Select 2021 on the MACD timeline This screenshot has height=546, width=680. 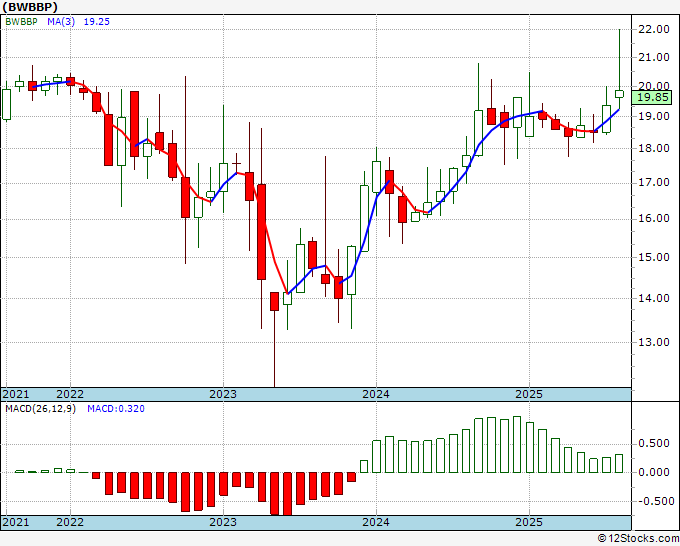(16, 522)
